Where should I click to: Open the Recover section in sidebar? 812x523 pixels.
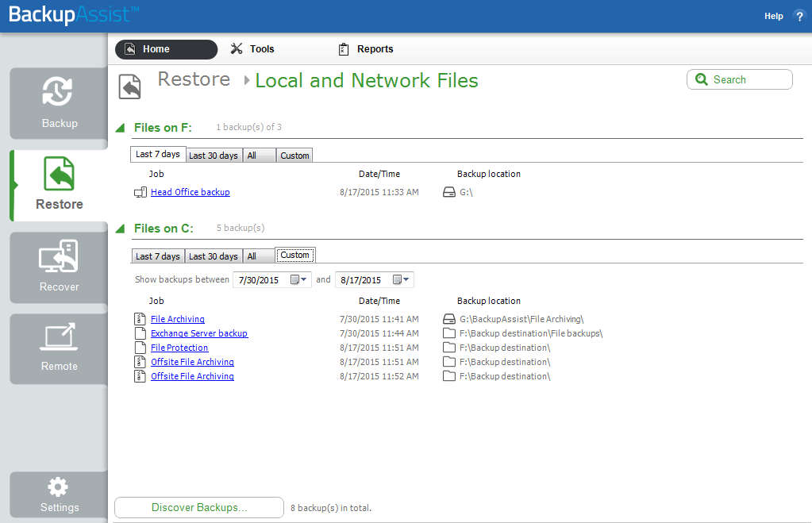pyautogui.click(x=59, y=267)
